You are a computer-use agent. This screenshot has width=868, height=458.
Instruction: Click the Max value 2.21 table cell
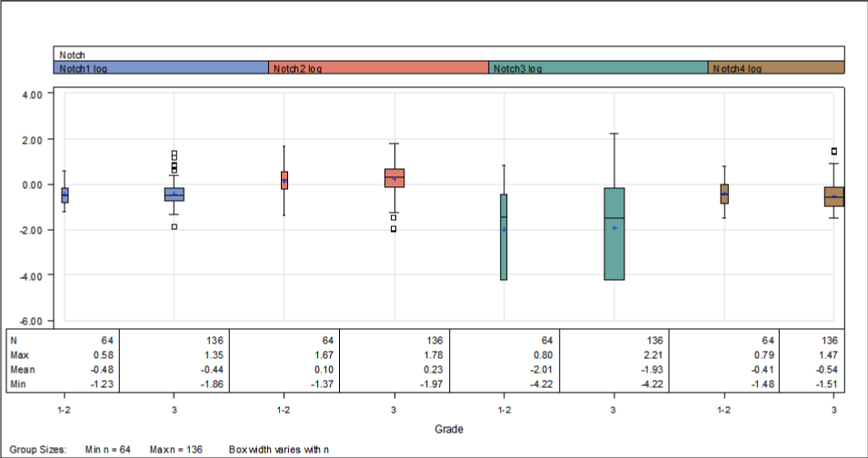coord(653,355)
